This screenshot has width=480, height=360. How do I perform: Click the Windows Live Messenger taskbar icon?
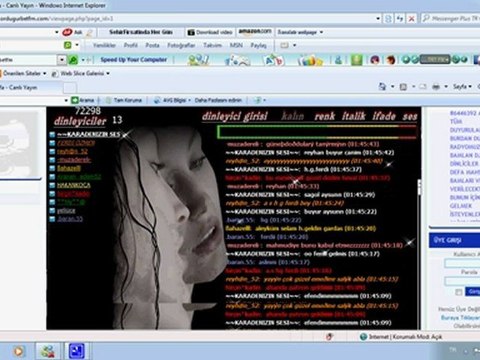[48, 351]
